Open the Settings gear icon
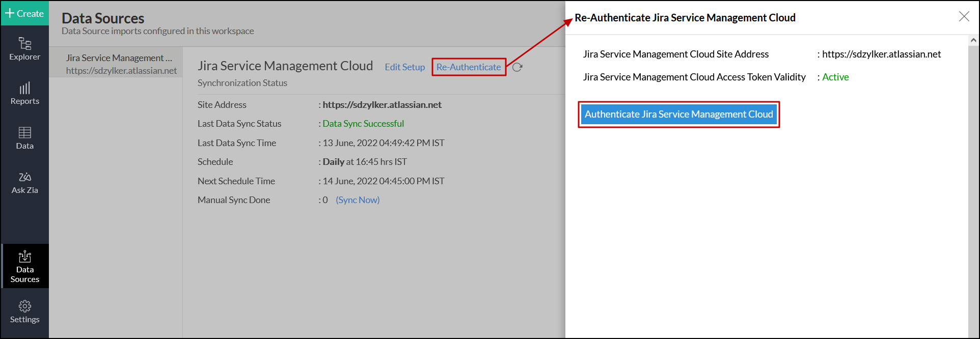Screen dimensions: 980x339 tap(24, 306)
